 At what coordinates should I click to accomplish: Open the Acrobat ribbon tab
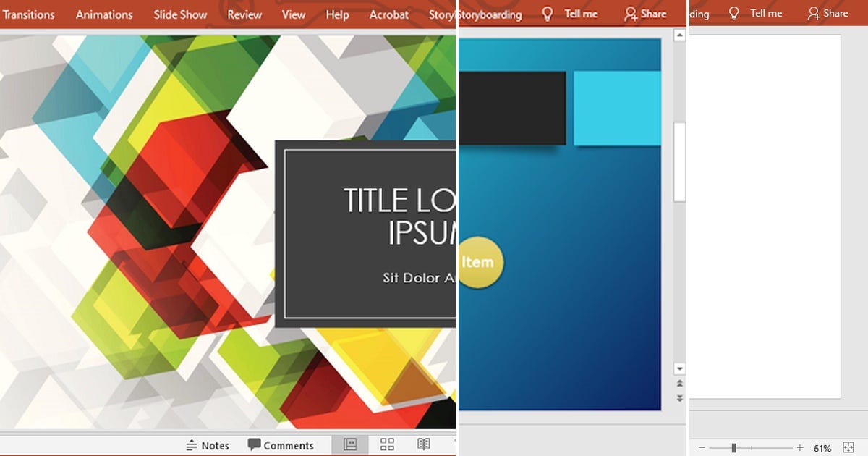pyautogui.click(x=388, y=14)
